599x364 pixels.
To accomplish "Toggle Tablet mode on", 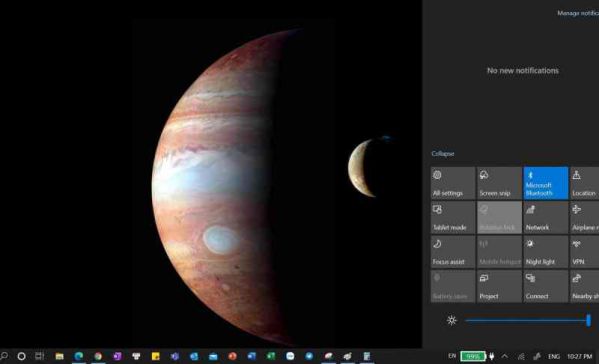I will 453,217.
